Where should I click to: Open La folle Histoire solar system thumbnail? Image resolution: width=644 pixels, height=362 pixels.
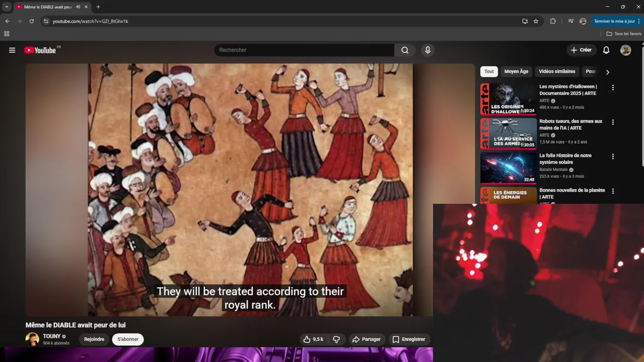pyautogui.click(x=508, y=168)
